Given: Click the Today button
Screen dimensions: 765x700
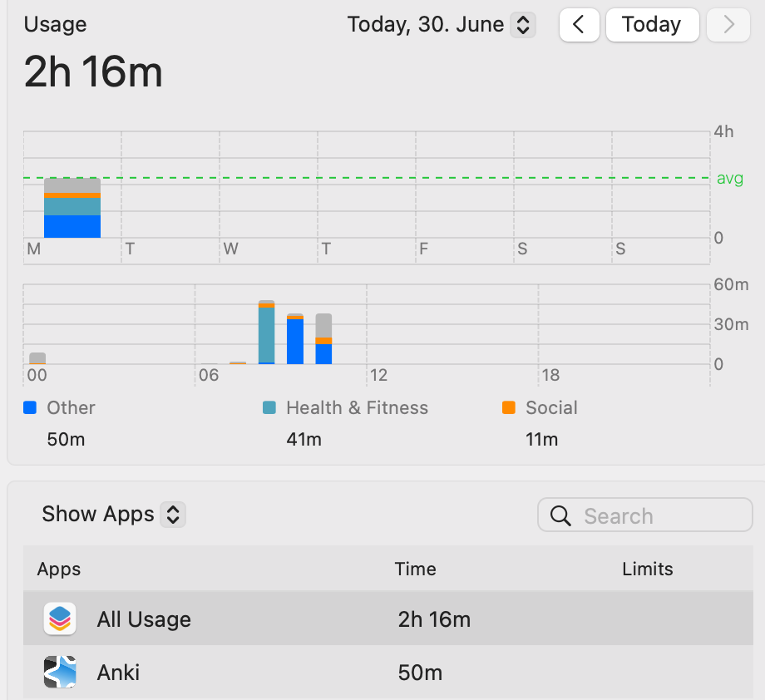Looking at the screenshot, I should (x=652, y=24).
